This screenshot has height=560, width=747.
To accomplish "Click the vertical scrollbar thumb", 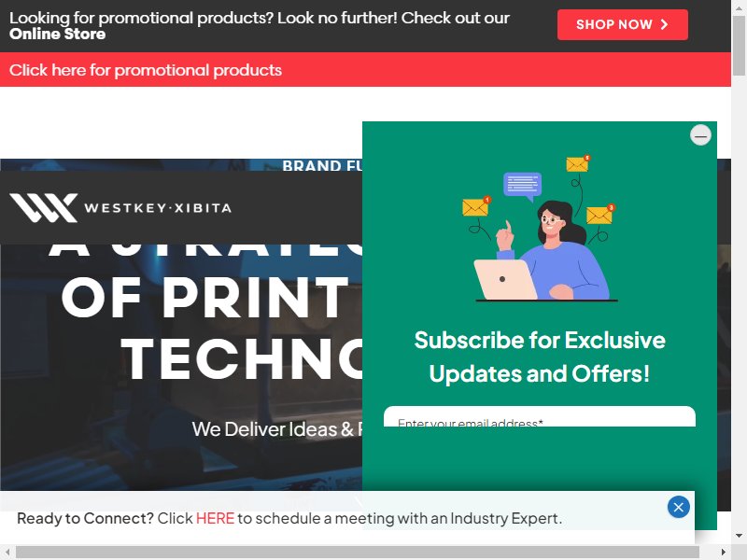I will (739, 45).
